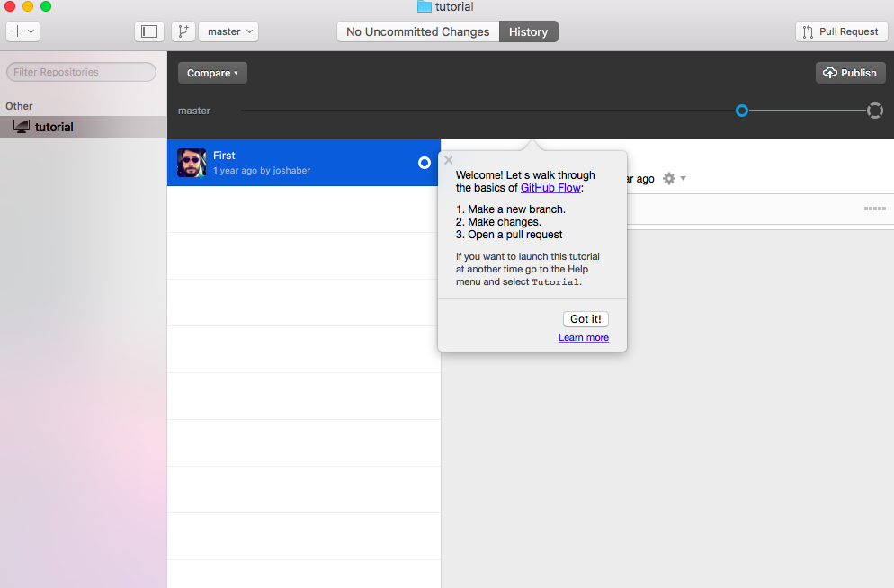Click the dashed circle at timeline end
894x588 pixels.
pyautogui.click(x=874, y=111)
